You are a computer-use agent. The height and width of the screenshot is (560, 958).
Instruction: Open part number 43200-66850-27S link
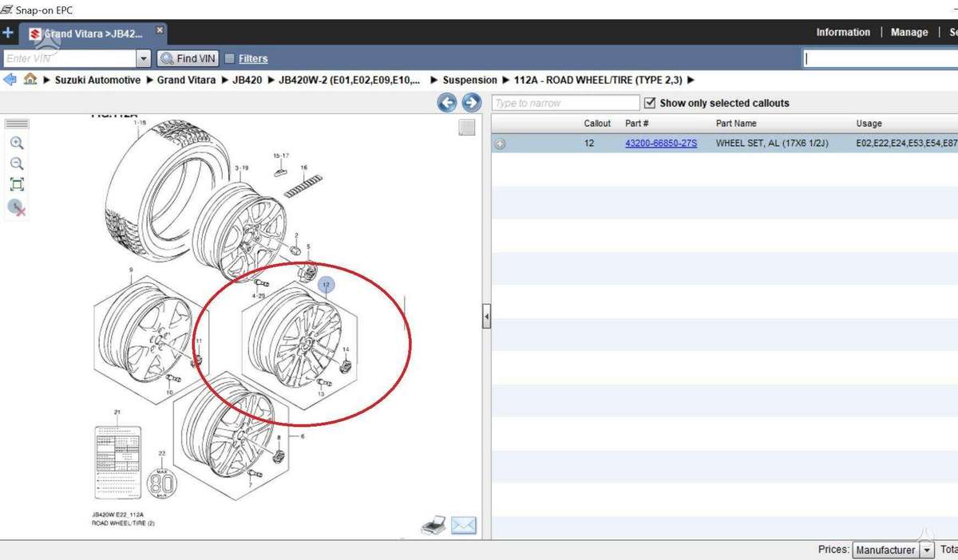point(661,144)
